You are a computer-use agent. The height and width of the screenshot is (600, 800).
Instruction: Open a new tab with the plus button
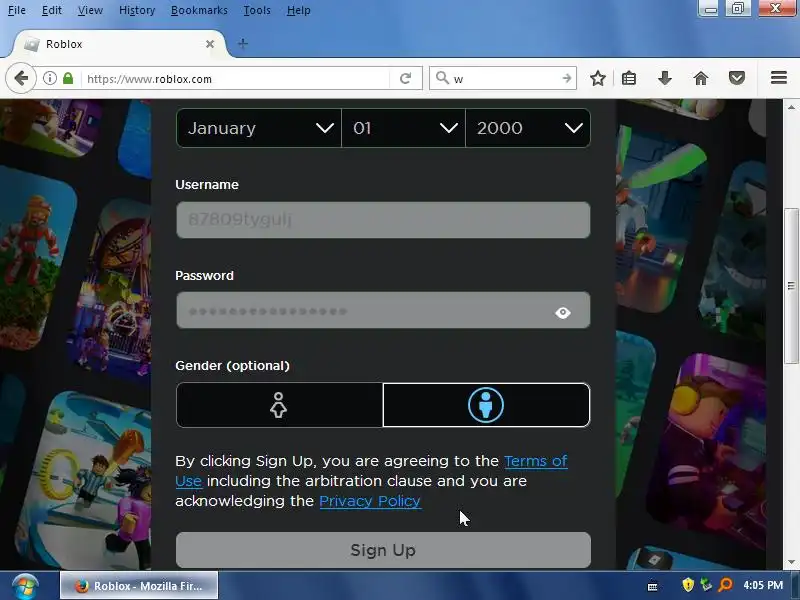243,44
